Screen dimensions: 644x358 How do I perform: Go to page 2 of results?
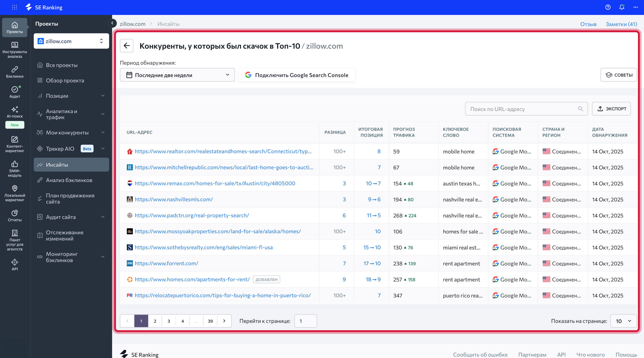(x=155, y=321)
